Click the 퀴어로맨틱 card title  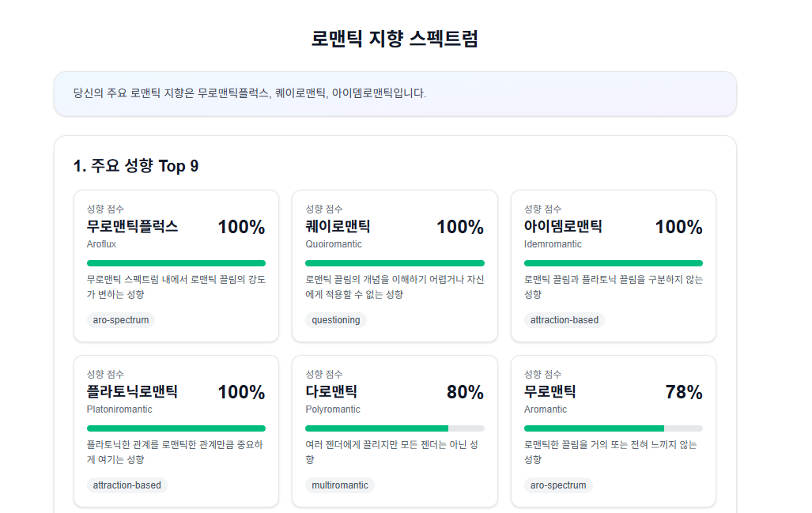coord(338,227)
